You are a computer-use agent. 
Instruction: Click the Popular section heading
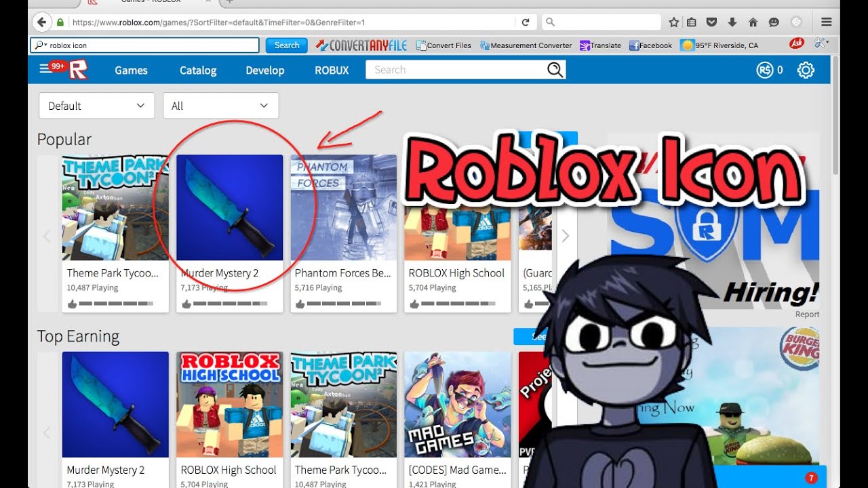pyautogui.click(x=64, y=139)
